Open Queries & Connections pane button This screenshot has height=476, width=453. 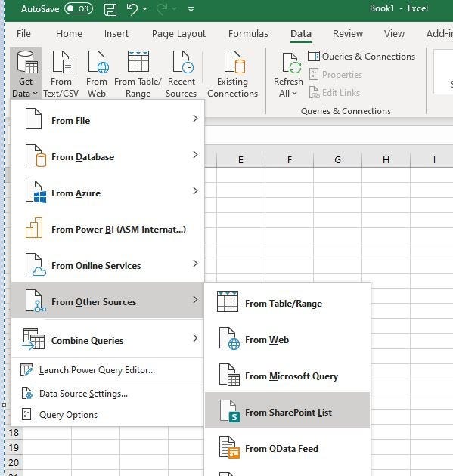[x=361, y=57]
